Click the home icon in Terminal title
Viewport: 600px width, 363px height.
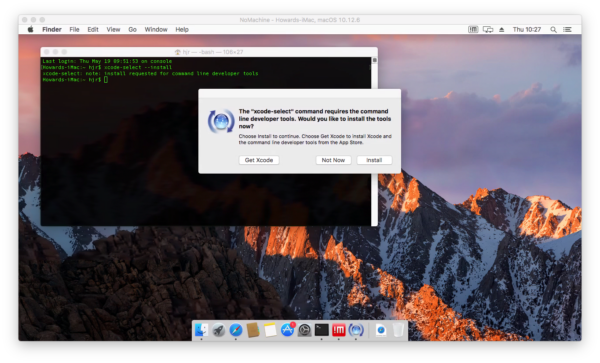pyautogui.click(x=178, y=52)
